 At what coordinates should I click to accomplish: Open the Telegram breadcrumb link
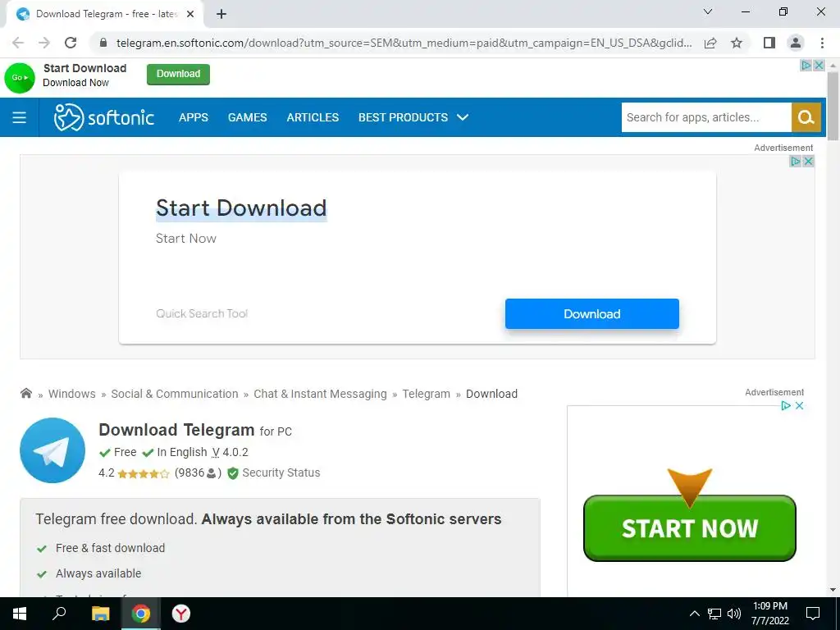click(426, 394)
